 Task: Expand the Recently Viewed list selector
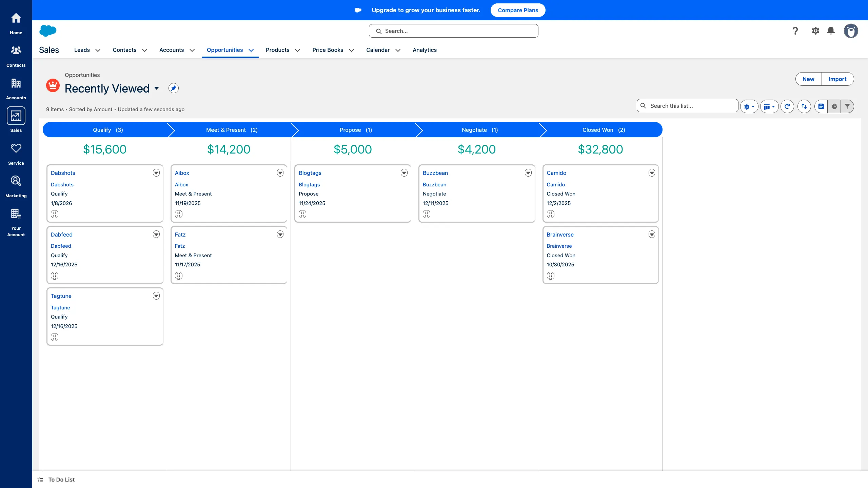[157, 88]
